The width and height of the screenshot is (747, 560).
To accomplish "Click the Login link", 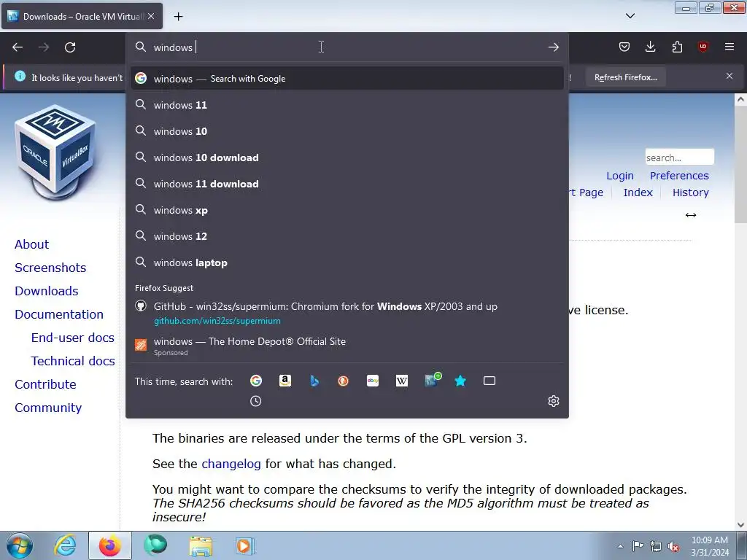I will click(620, 176).
